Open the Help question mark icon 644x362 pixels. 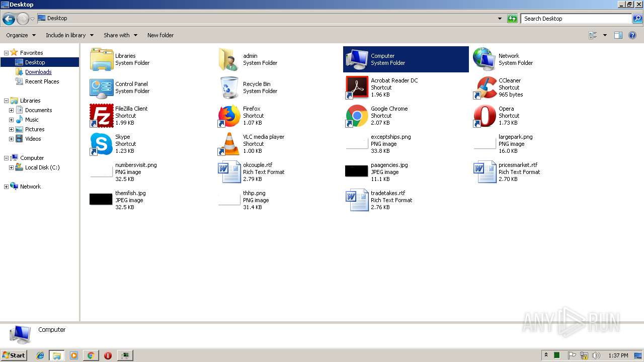coord(632,35)
